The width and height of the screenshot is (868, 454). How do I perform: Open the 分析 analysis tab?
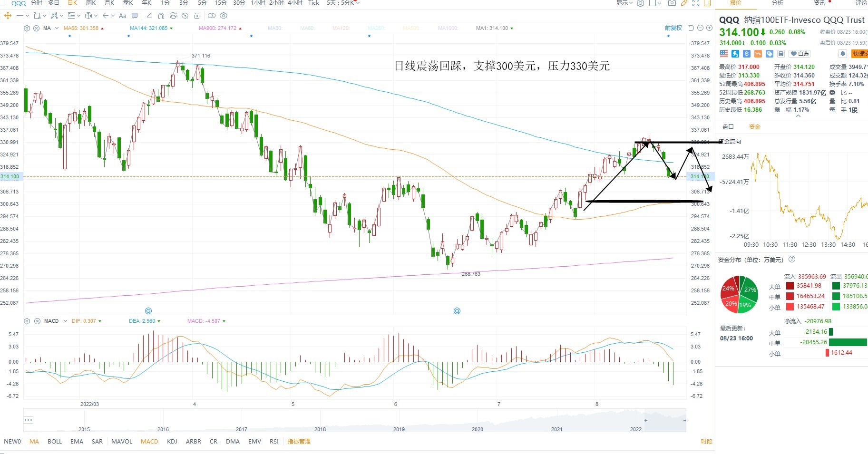[x=777, y=3]
